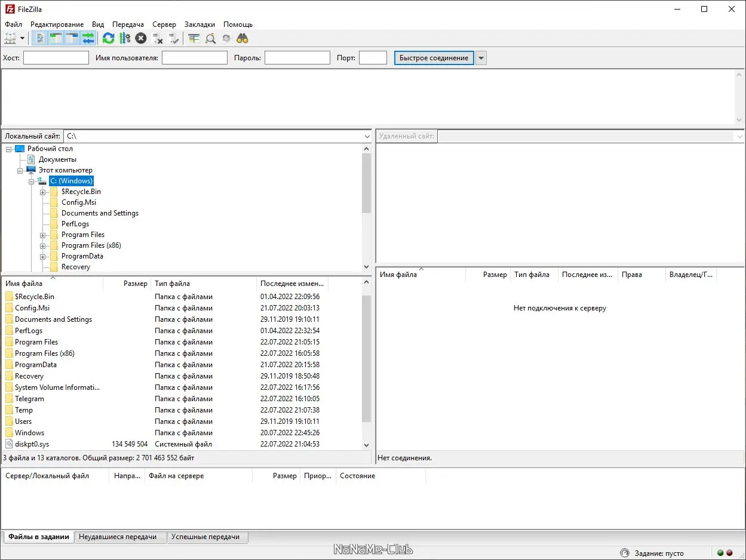This screenshot has width=746, height=560.
Task: Sort the transfer queue by Состояние column
Action: point(380,476)
